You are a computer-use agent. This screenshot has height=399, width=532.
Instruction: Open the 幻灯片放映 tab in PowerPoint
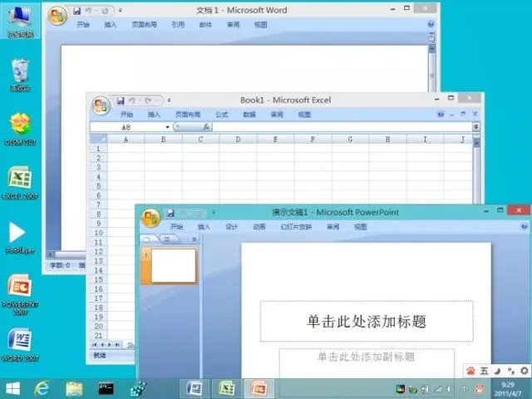point(296,227)
